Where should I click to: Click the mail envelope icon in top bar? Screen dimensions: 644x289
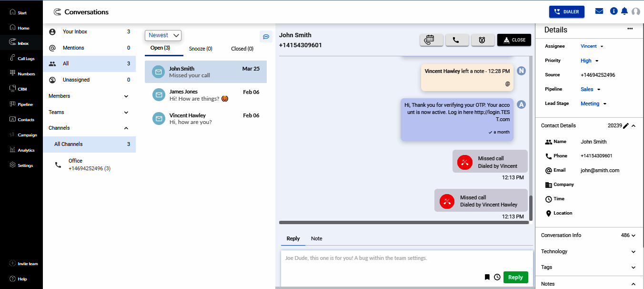[599, 11]
